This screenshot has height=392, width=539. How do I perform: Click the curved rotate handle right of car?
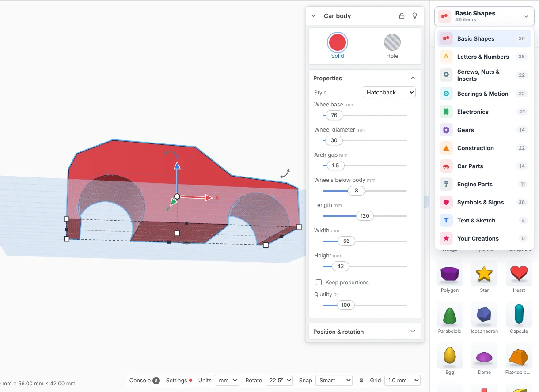coord(285,173)
